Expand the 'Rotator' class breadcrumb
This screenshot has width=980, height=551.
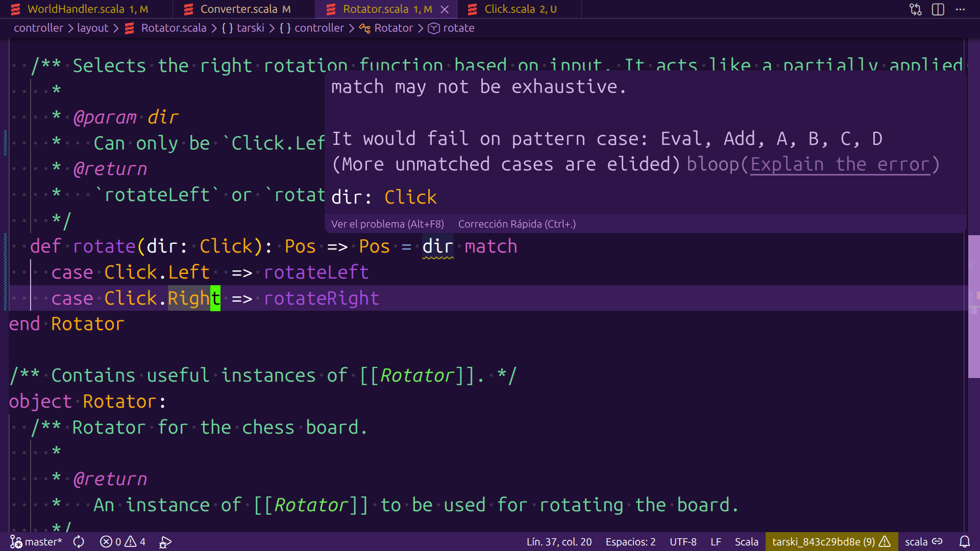click(x=393, y=28)
